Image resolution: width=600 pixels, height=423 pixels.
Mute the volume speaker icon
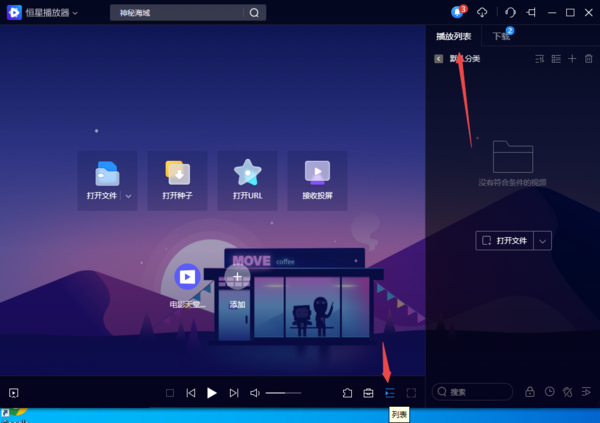(x=255, y=393)
